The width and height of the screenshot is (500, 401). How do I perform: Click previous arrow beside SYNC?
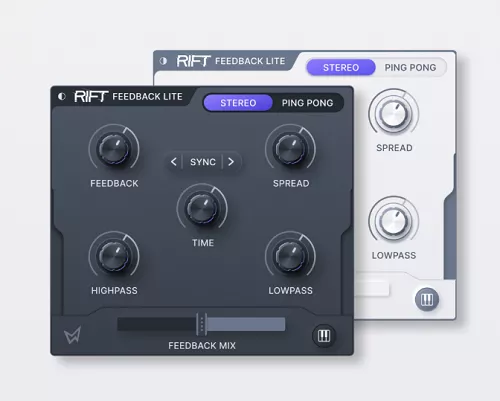(x=174, y=162)
